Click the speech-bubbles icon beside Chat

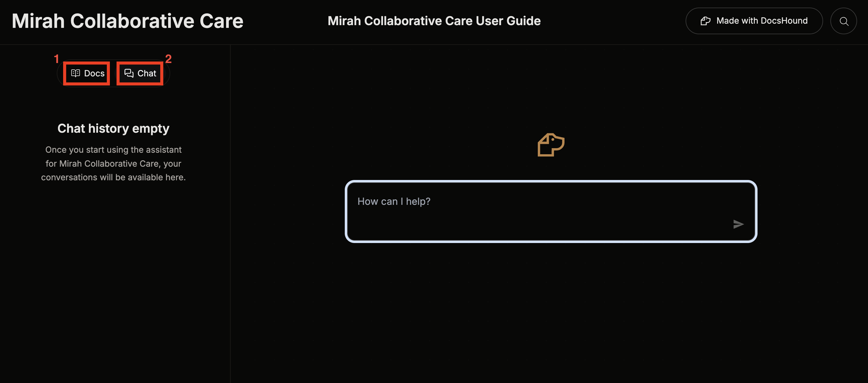click(129, 73)
